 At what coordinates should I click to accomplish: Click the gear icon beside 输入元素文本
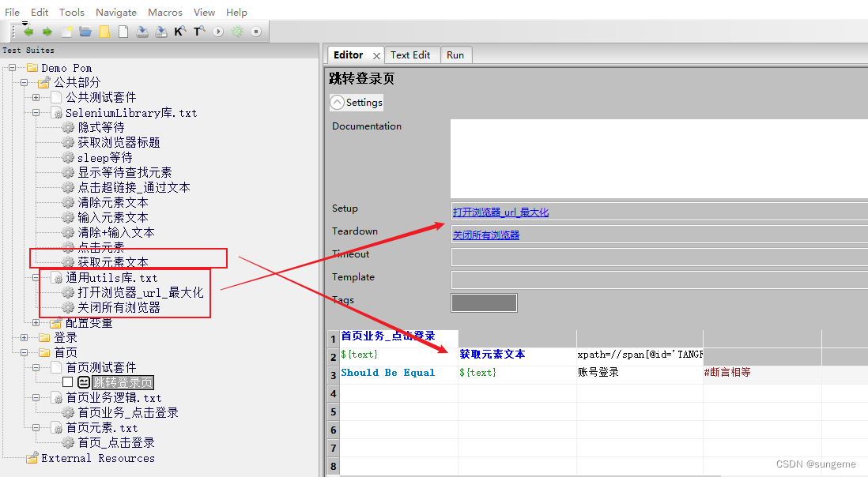[68, 217]
